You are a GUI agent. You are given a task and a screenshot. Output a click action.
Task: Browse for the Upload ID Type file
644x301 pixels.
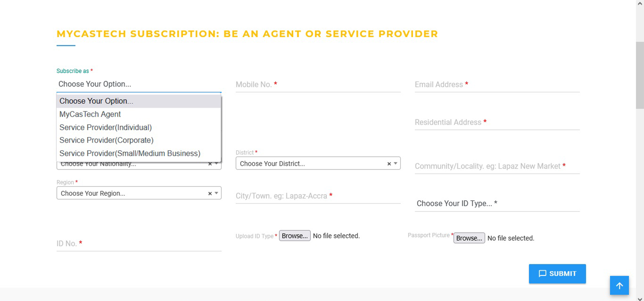click(294, 236)
